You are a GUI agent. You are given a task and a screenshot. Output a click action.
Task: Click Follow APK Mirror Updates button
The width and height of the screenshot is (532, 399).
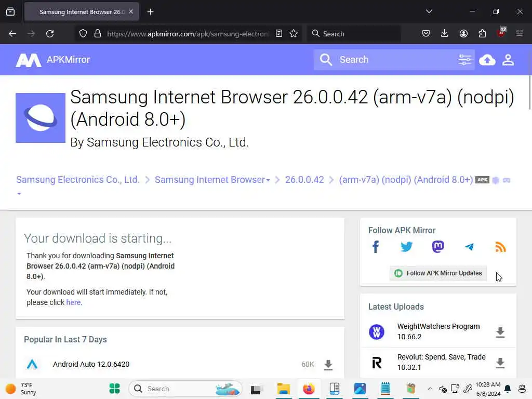[x=438, y=273]
